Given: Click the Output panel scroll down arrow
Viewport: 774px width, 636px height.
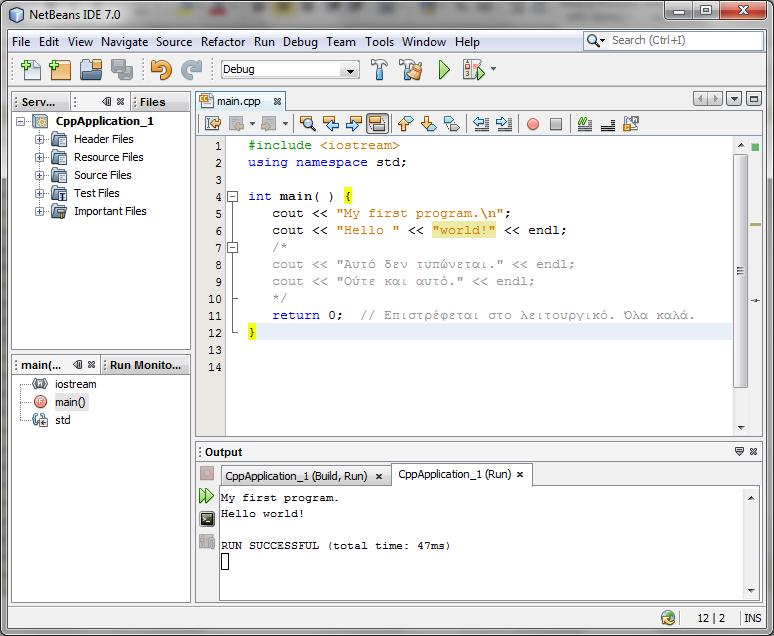Looking at the screenshot, I should pos(751,591).
